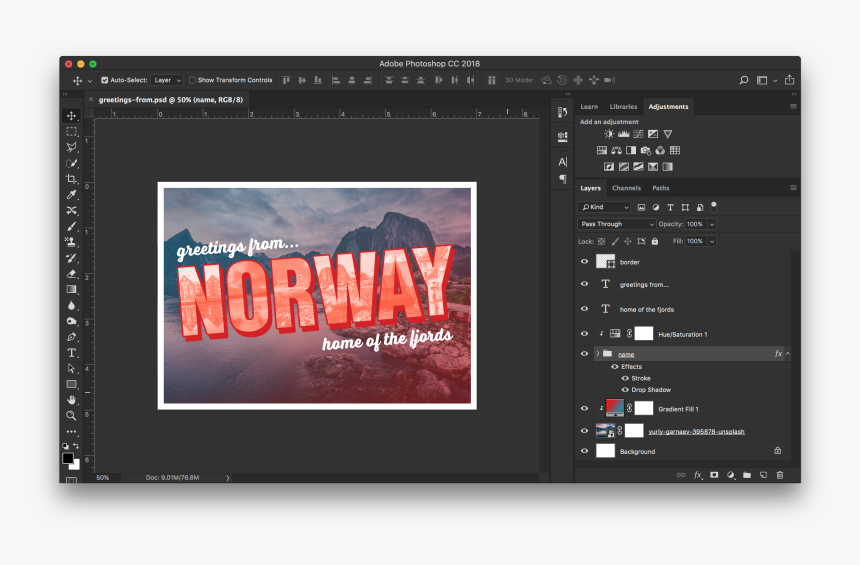This screenshot has height=565, width=860.
Task: Add a Brightness/Contrast adjustment
Action: coord(609,134)
